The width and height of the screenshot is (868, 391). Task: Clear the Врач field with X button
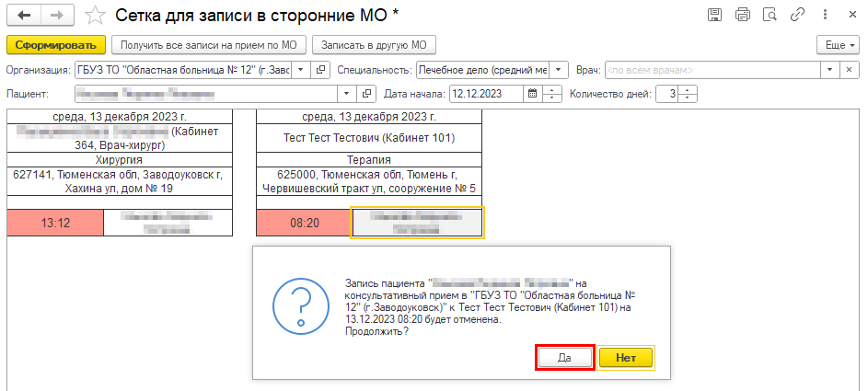pyautogui.click(x=851, y=70)
